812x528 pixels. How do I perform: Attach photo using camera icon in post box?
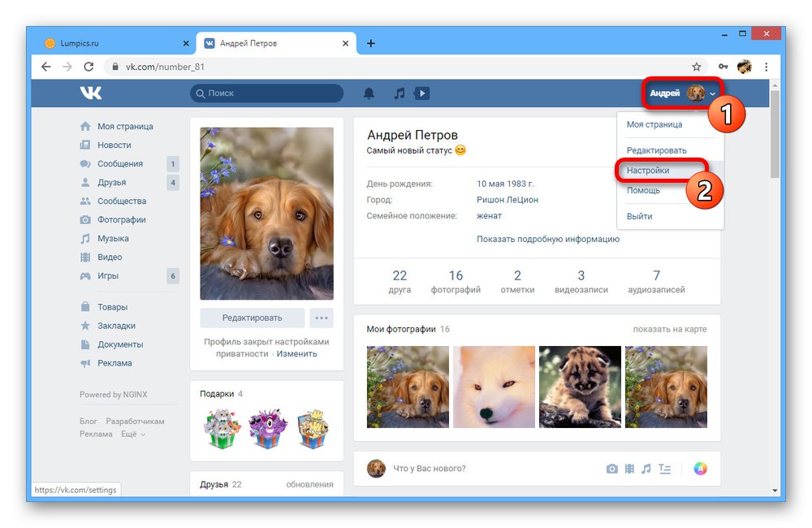pos(611,469)
